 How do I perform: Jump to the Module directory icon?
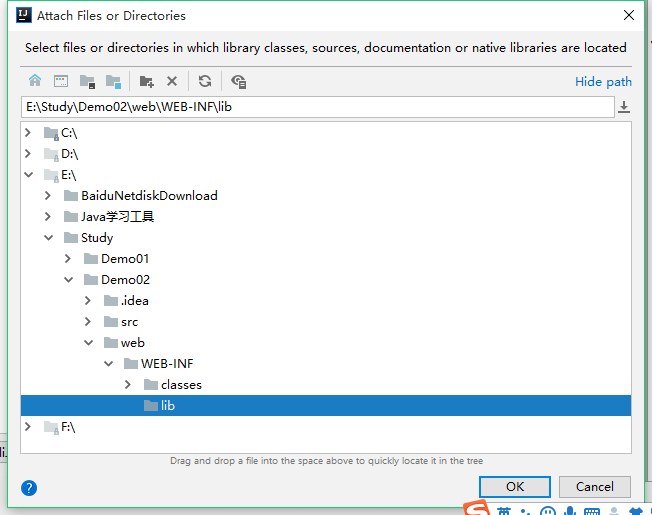pos(113,81)
